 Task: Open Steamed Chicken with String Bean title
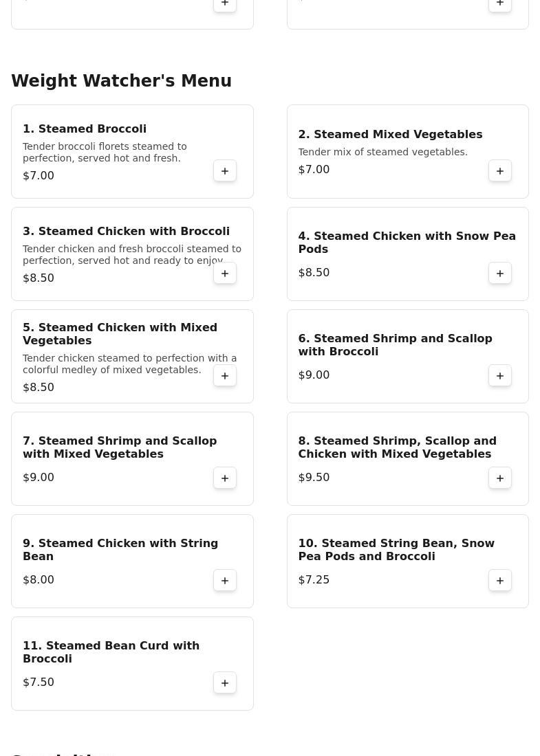[120, 550]
